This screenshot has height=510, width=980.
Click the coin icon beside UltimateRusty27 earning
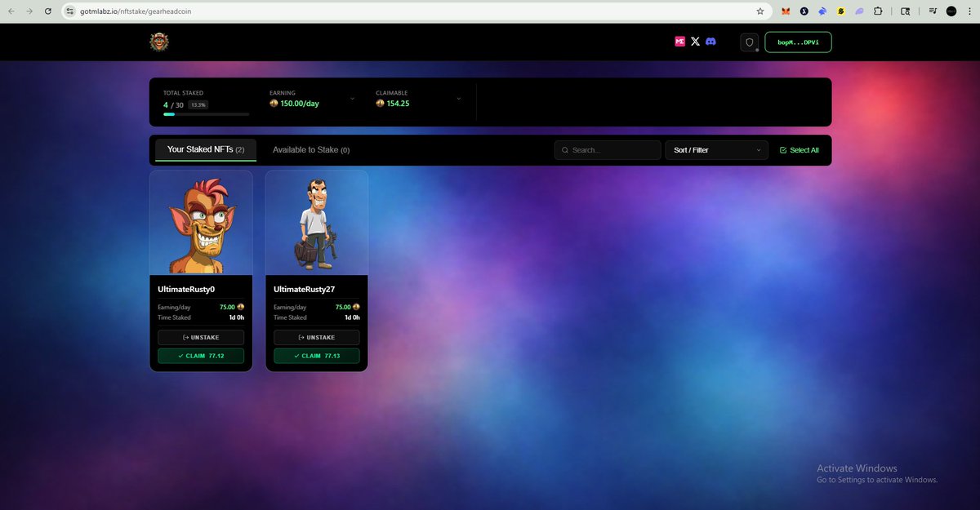(x=357, y=307)
